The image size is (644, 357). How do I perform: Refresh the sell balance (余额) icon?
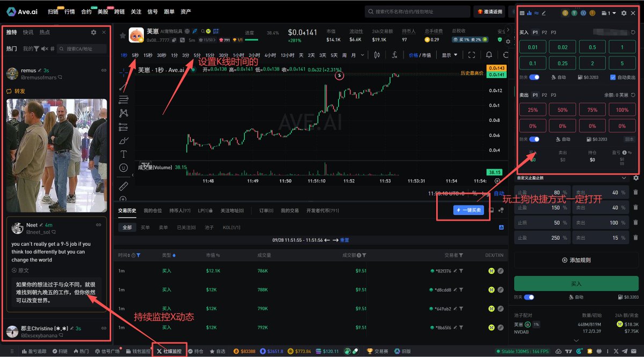(633, 94)
